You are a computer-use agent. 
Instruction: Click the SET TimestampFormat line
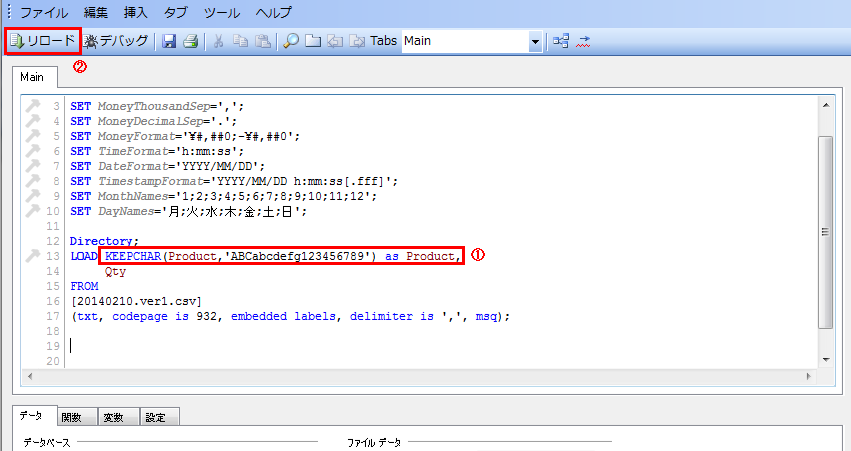(234, 181)
